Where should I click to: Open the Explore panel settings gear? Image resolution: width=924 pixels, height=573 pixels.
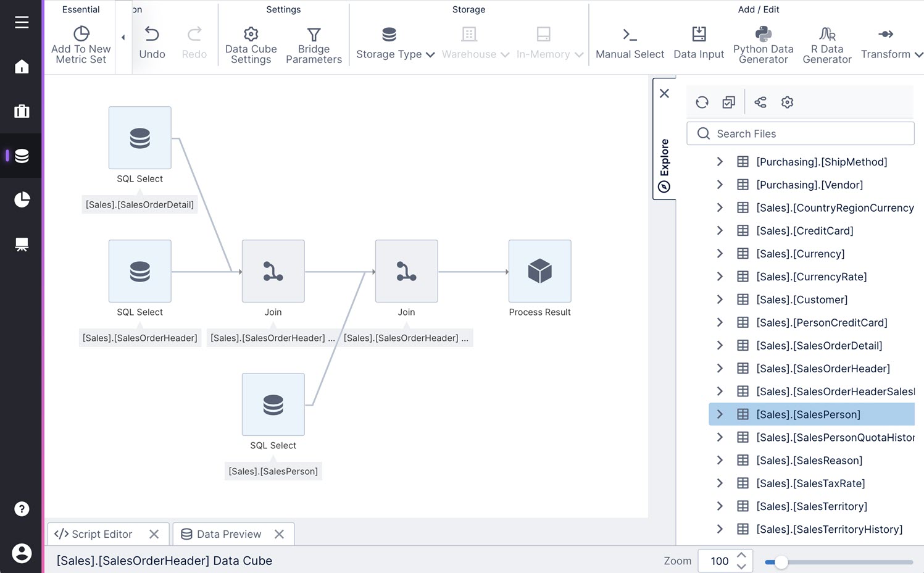(x=787, y=102)
